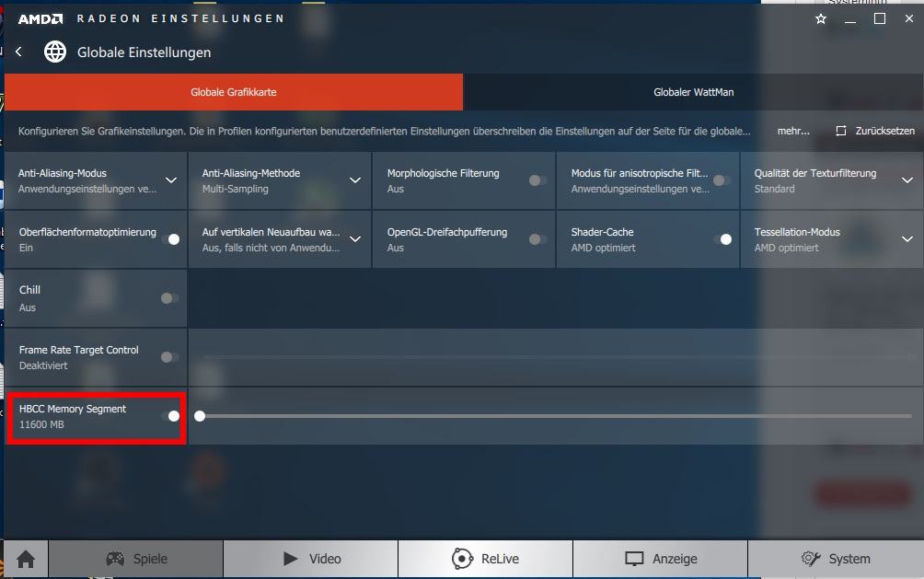This screenshot has height=579, width=924.
Task: Open the Video section
Action: (x=310, y=559)
